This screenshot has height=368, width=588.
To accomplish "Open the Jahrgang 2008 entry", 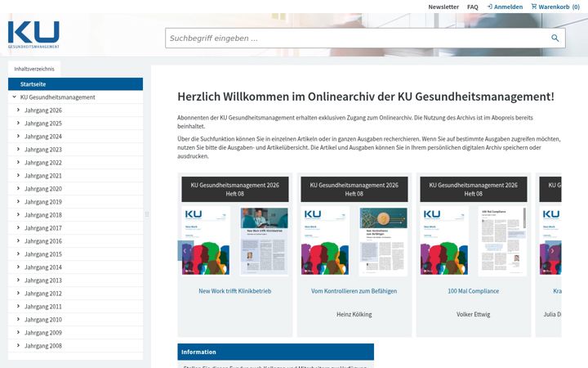I will [43, 346].
